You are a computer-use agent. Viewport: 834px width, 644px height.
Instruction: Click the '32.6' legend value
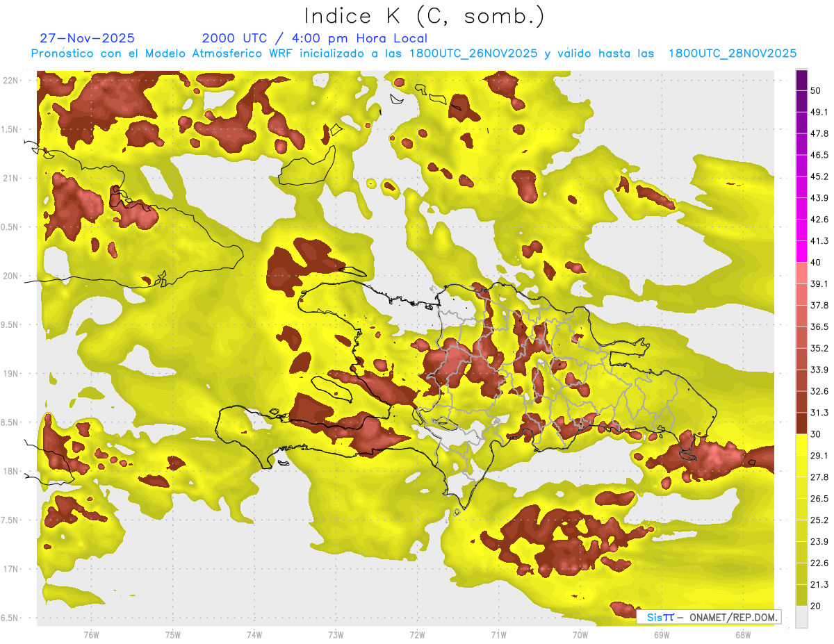point(819,391)
